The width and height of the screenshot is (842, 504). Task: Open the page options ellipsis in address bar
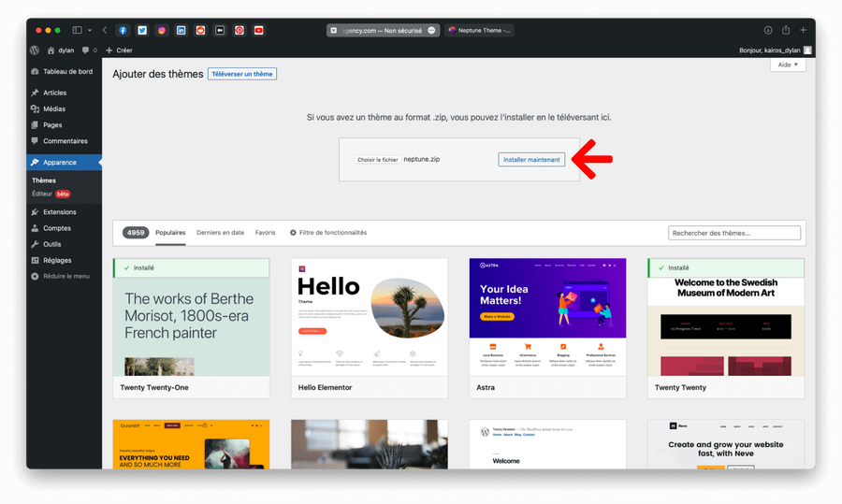[x=431, y=31]
